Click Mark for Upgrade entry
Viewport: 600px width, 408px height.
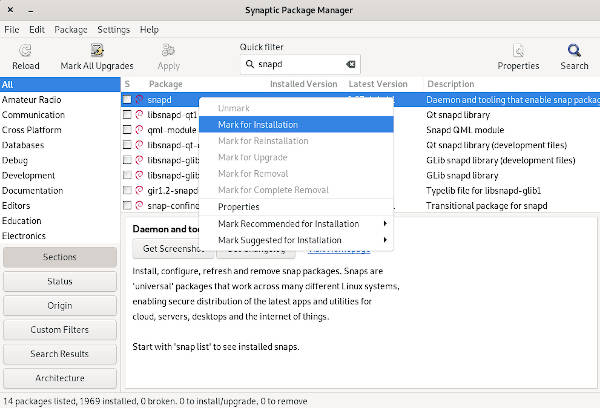296,157
